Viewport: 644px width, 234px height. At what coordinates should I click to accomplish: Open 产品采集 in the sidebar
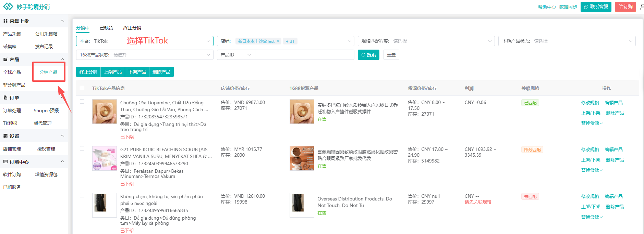click(x=12, y=34)
